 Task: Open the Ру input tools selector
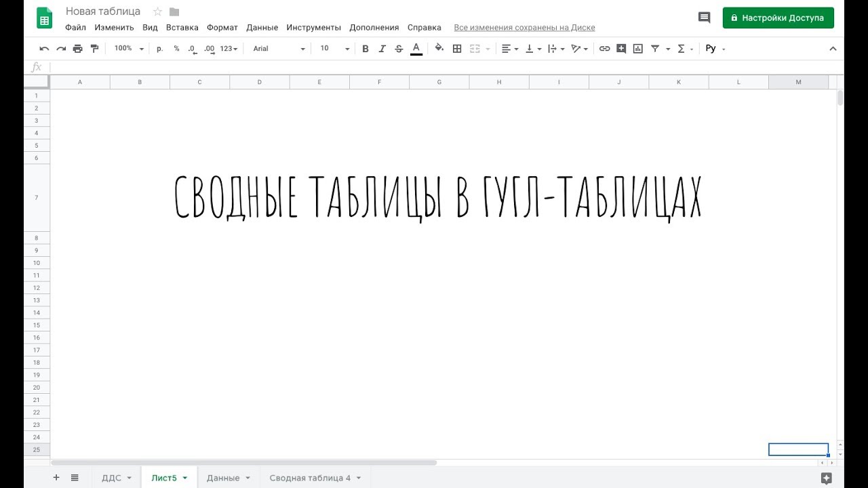click(715, 49)
